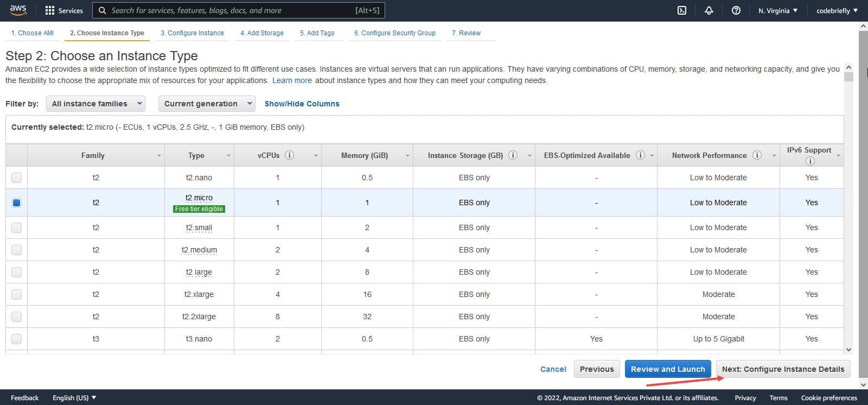868x405 pixels.
Task: Show info icon for Instance Storage column
Action: (513, 155)
